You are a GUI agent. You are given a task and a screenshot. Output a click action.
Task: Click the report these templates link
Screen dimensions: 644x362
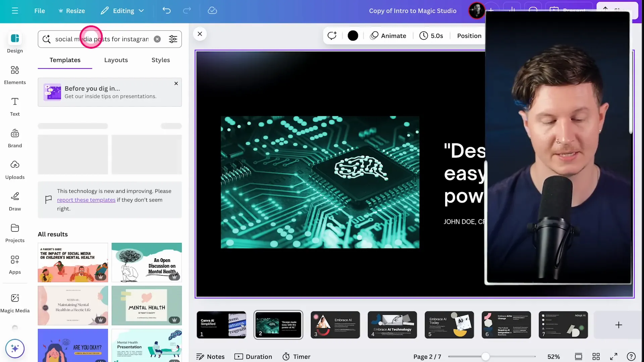coord(86,200)
